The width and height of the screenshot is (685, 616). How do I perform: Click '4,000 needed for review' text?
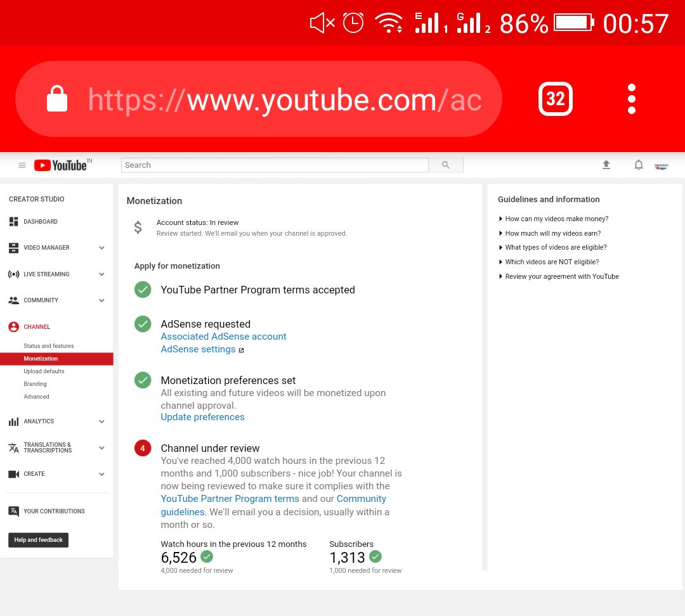pos(197,570)
